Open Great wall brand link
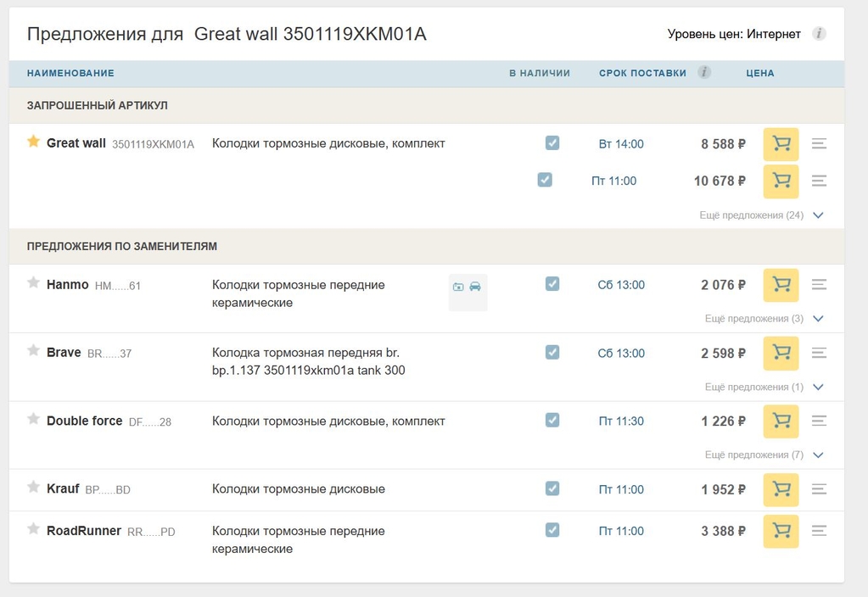This screenshot has height=597, width=868. pos(76,143)
